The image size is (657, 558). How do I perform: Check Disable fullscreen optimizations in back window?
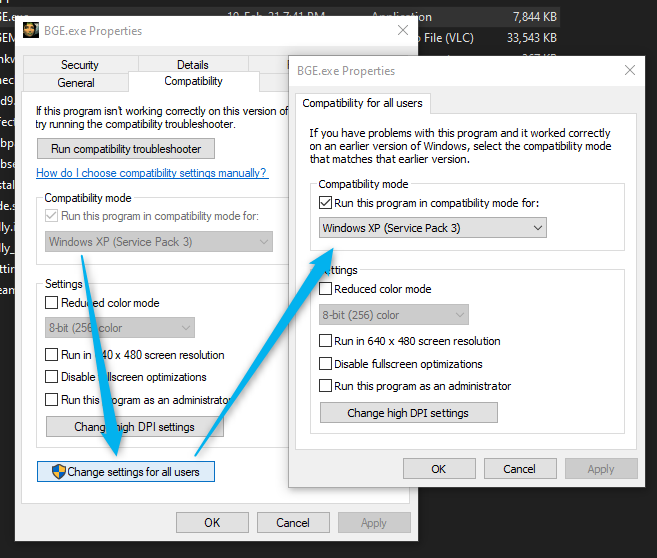pyautogui.click(x=52, y=376)
